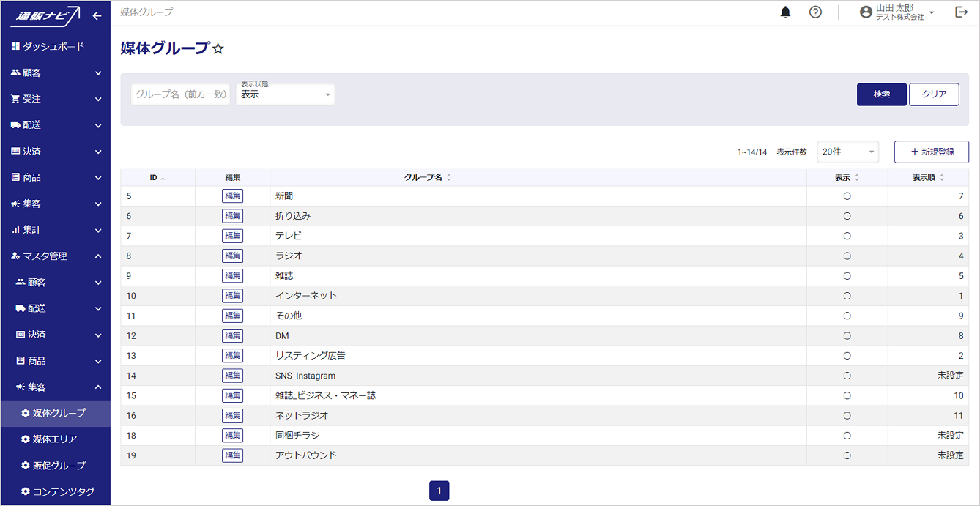Viewport: 980px width, 506px height.
Task: Click 編集 for the テレビ row
Action: pyautogui.click(x=232, y=236)
